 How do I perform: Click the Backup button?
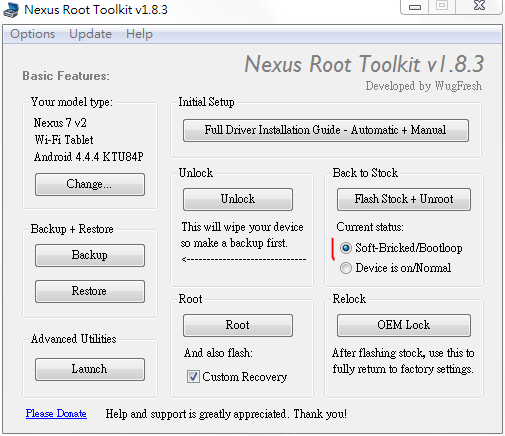point(90,255)
